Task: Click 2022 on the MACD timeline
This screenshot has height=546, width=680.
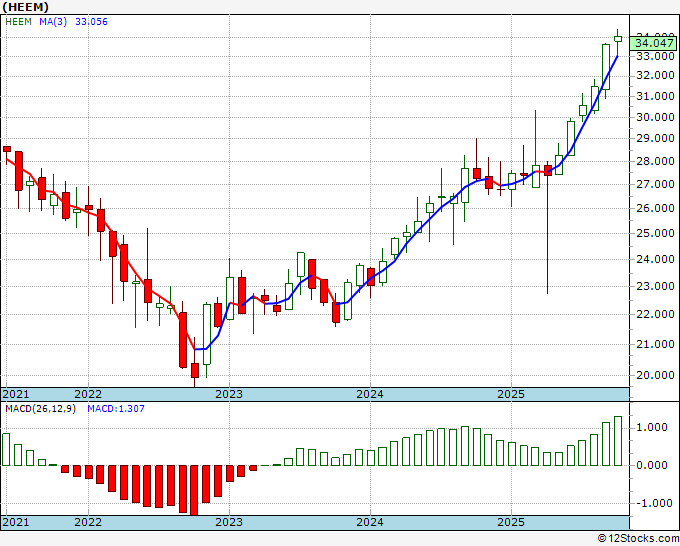Action: pyautogui.click(x=88, y=522)
